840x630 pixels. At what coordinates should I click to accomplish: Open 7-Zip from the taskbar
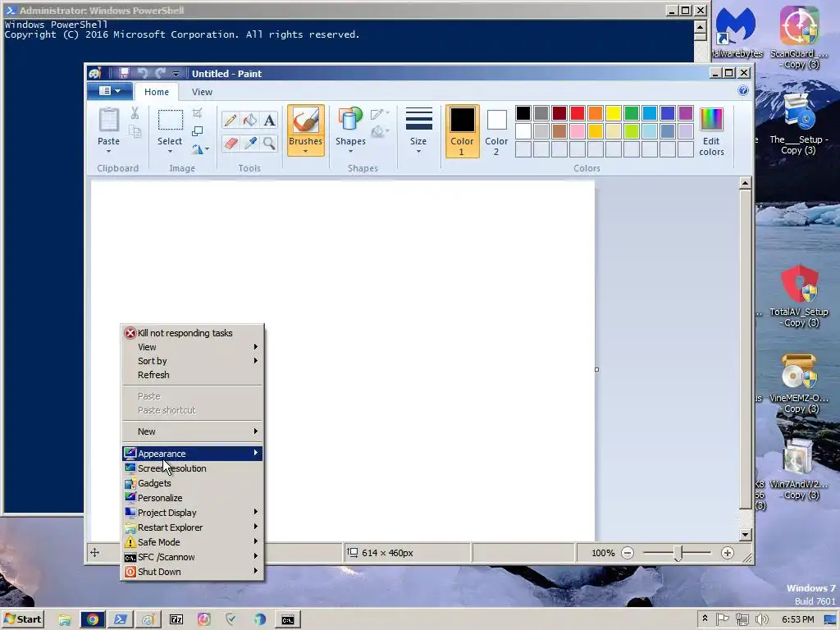tap(176, 620)
